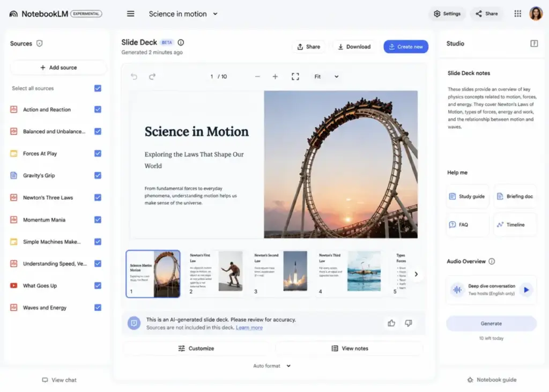Zoom out with the minus icon
The height and width of the screenshot is (392, 549).
[257, 76]
